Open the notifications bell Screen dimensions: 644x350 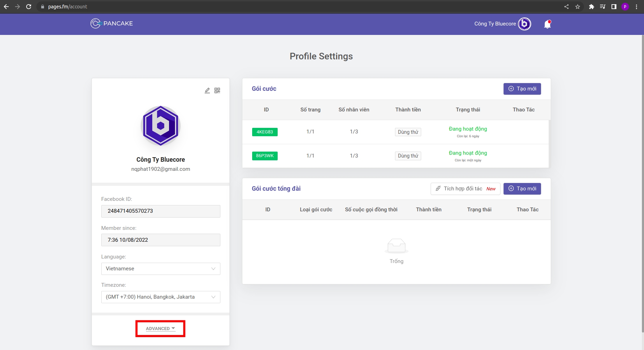coord(547,24)
